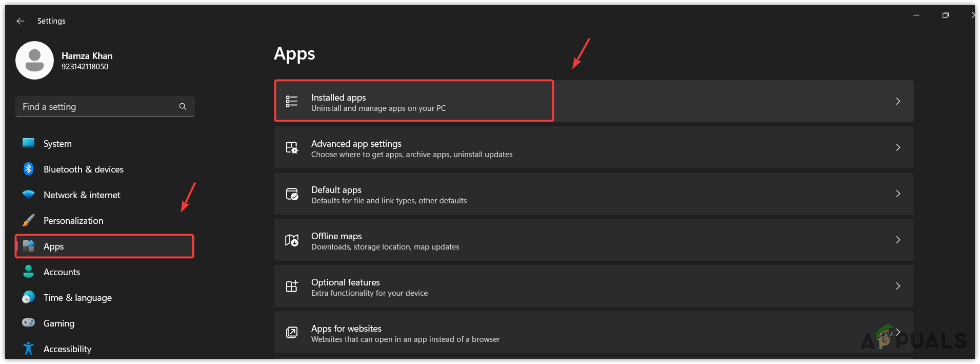Click the Find a setting search box
The width and height of the screenshot is (980, 364).
(x=97, y=106)
